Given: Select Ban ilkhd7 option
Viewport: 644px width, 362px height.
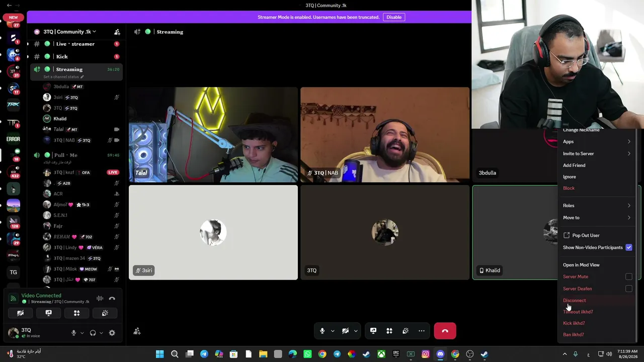Looking at the screenshot, I should click(597, 335).
